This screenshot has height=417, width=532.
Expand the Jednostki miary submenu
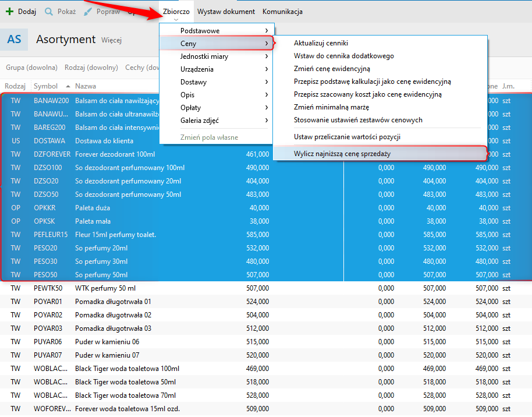(x=217, y=56)
